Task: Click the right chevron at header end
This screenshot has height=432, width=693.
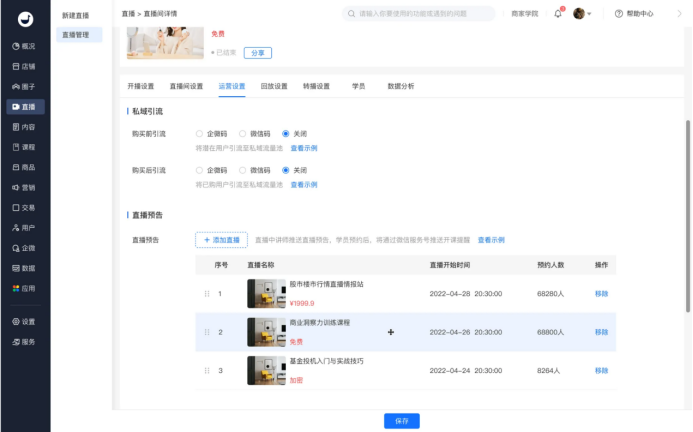Action: tap(679, 14)
